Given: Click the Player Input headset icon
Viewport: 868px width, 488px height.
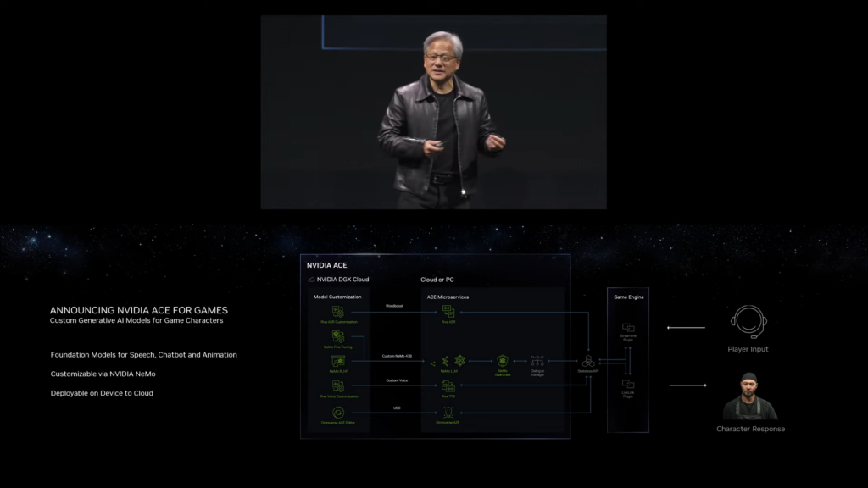Looking at the screenshot, I should (x=749, y=319).
